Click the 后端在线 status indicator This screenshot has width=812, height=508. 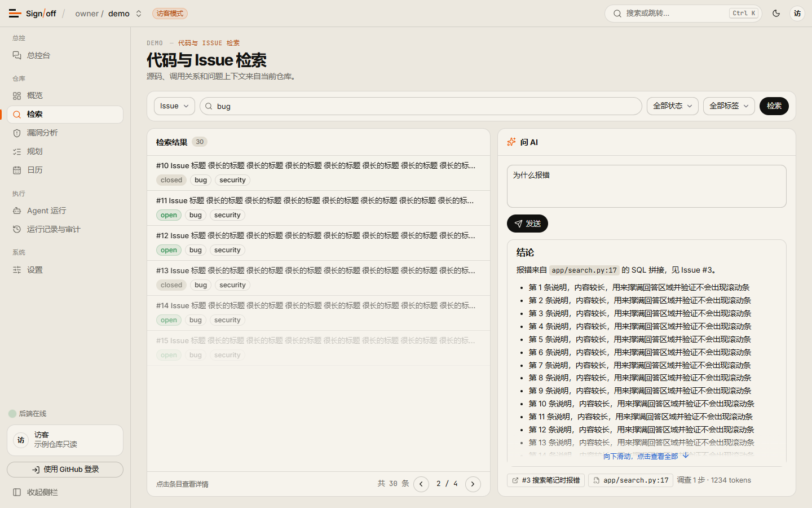point(28,414)
